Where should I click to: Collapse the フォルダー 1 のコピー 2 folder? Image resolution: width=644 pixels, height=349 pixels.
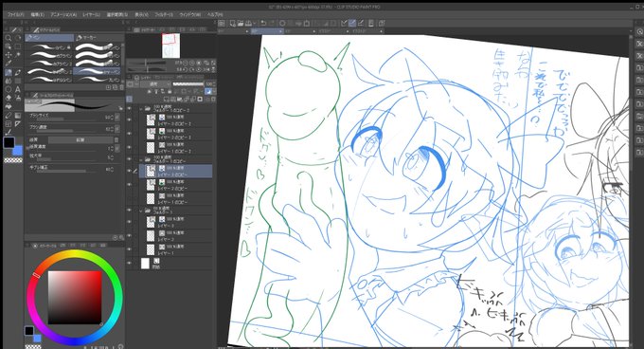tap(142, 109)
